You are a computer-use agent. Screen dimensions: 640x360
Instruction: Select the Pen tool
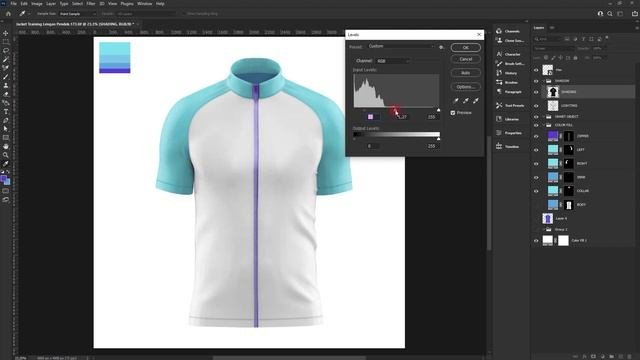6,120
